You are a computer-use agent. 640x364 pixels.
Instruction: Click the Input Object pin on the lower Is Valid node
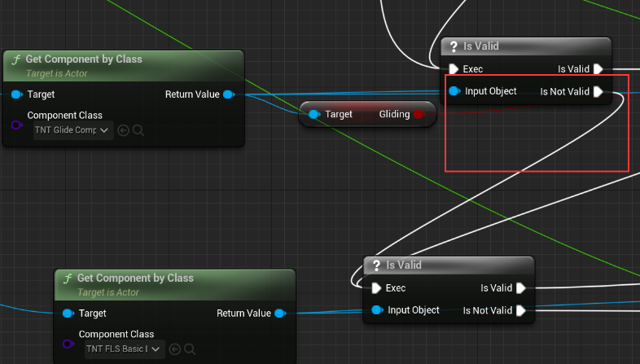point(377,310)
